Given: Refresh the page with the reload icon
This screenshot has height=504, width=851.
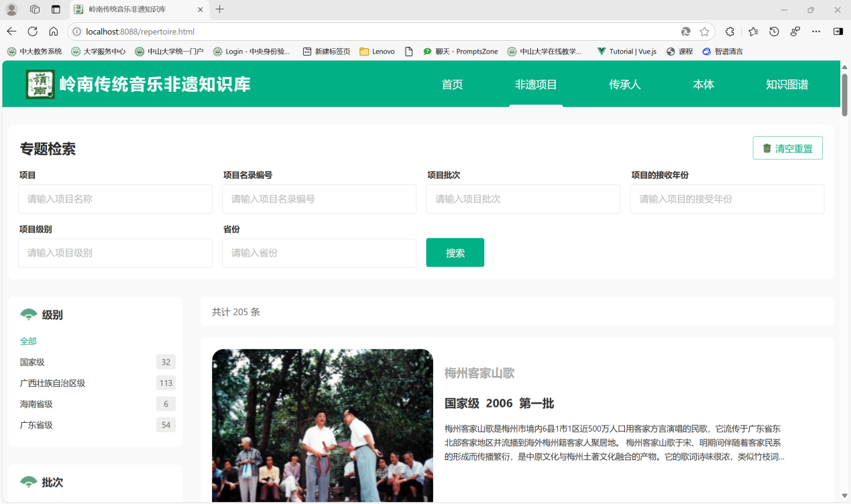Looking at the screenshot, I should point(32,31).
